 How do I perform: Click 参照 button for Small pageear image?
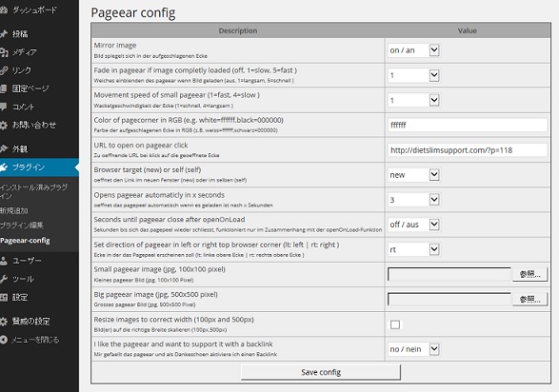tap(529, 274)
